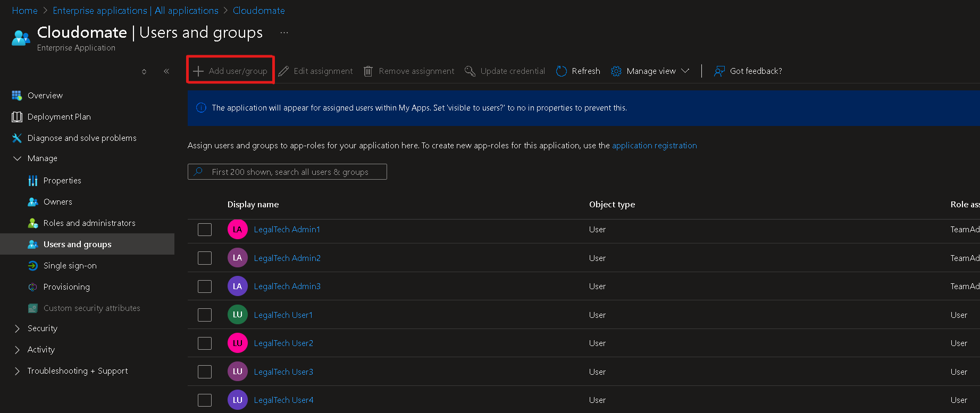Click the Owners people icon

(33, 202)
